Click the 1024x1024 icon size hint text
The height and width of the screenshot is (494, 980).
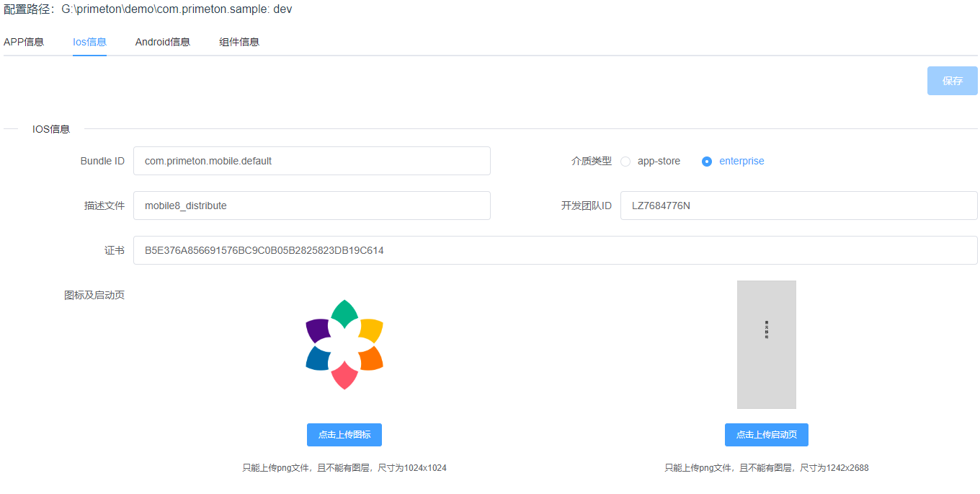click(344, 468)
